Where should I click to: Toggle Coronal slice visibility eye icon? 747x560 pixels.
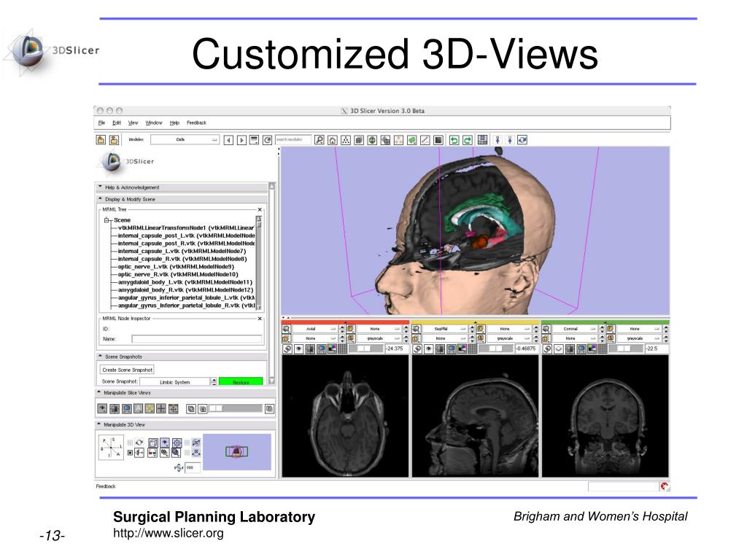pos(559,349)
